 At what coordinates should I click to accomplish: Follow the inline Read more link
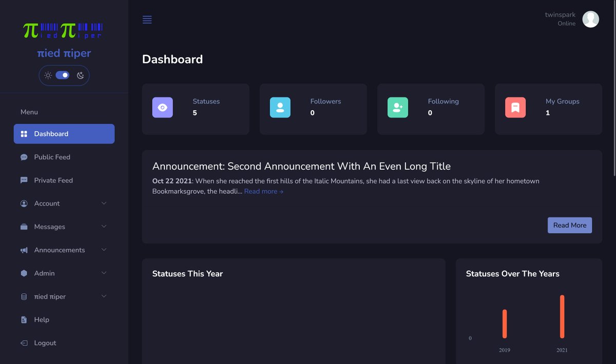(264, 191)
